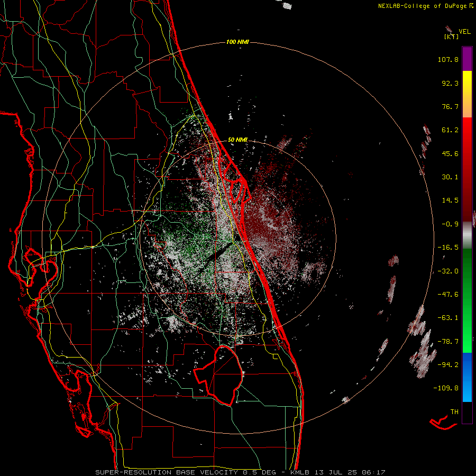
Task: Click the '50 NMI' range ring label
Action: click(x=237, y=140)
